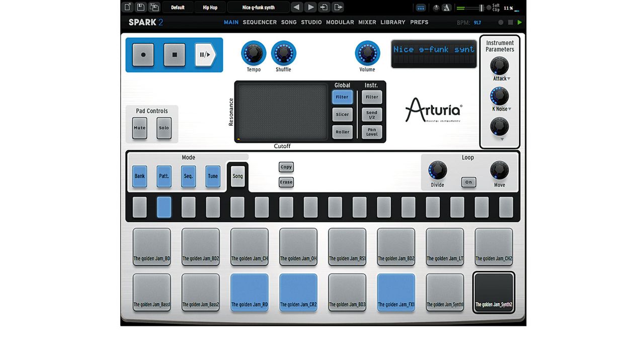644x362 pixels.
Task: Click the metronome icon
Action: pyautogui.click(x=446, y=8)
